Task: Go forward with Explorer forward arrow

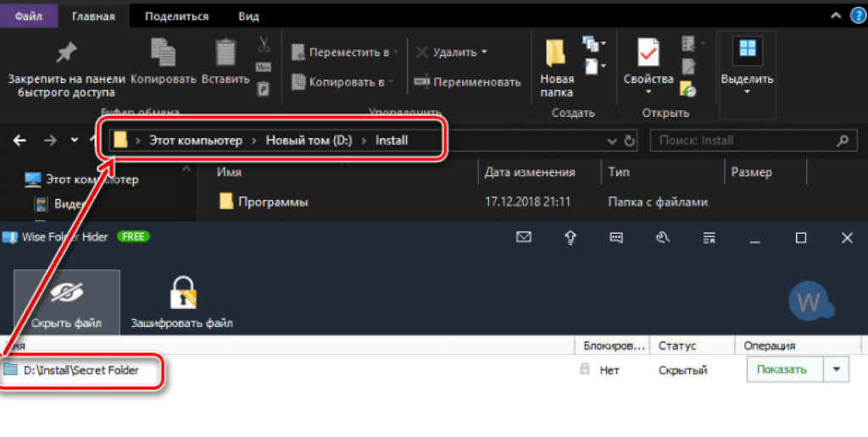Action: point(50,141)
